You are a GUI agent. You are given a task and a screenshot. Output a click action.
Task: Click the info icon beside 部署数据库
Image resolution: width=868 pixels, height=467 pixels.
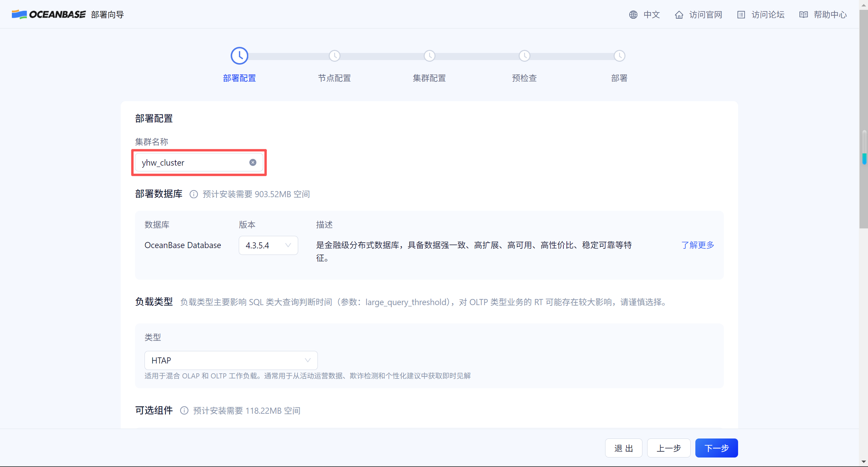193,194
